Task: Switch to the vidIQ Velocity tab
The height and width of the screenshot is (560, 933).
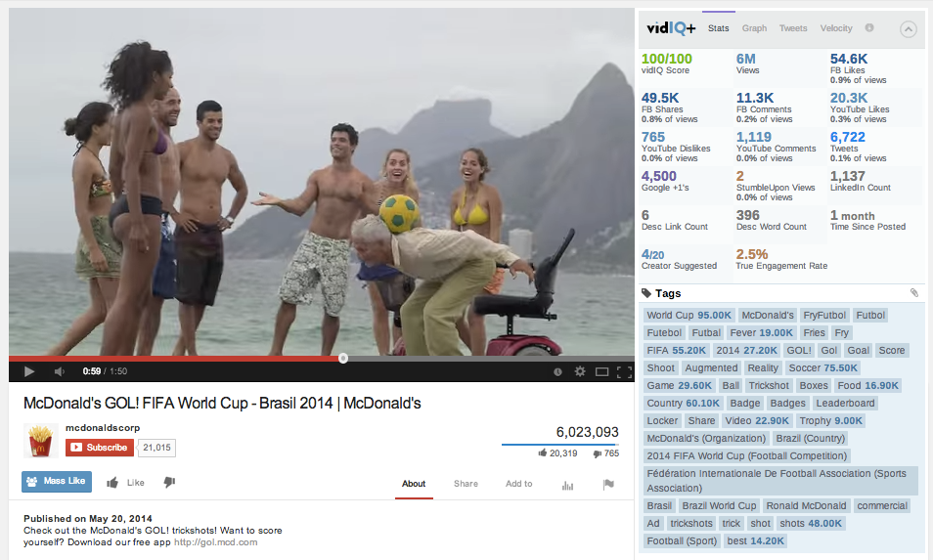Action: 836,28
